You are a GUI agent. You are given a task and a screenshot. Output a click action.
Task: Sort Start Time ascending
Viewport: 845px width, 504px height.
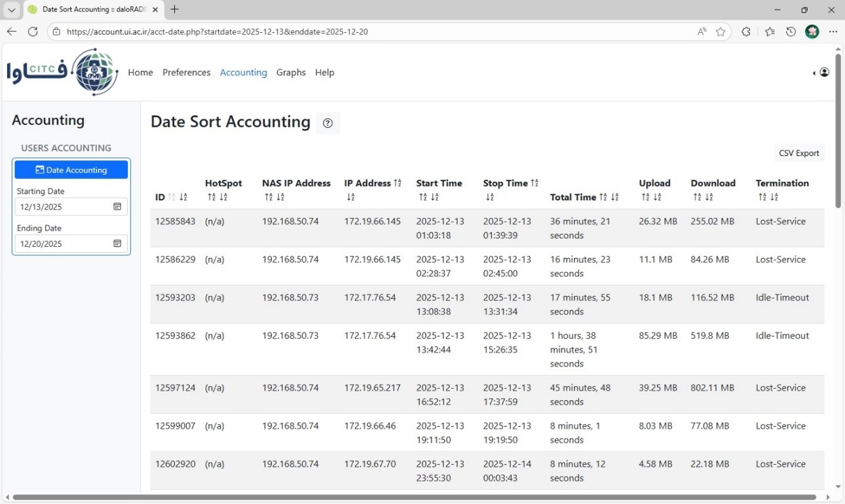pyautogui.click(x=423, y=197)
